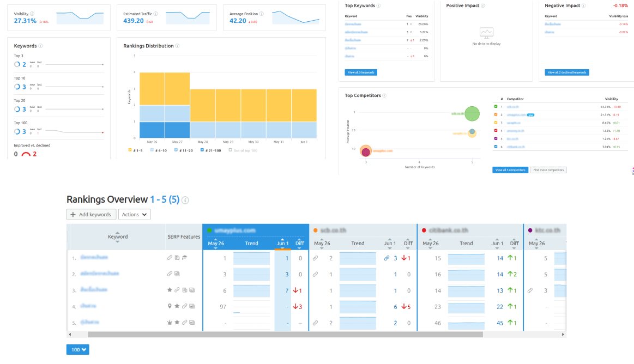Click the location pin SERP icon in row 4

click(170, 306)
